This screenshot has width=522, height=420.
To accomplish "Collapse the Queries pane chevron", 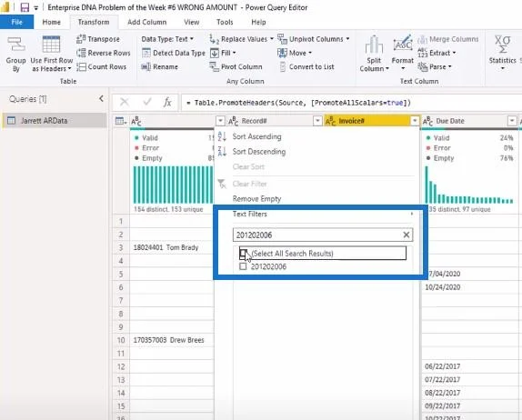I will pos(102,98).
